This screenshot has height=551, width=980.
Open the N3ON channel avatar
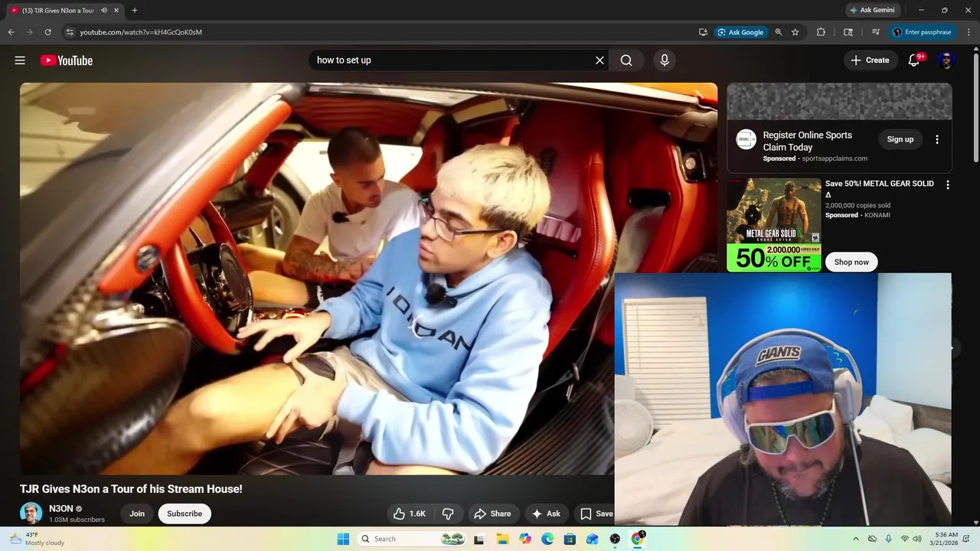(31, 514)
